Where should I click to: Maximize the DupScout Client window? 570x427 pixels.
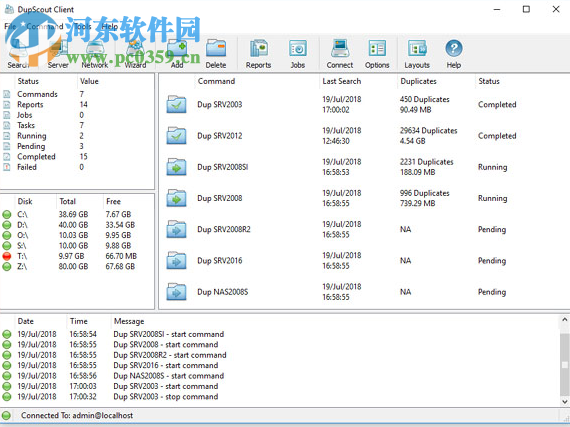(526, 9)
